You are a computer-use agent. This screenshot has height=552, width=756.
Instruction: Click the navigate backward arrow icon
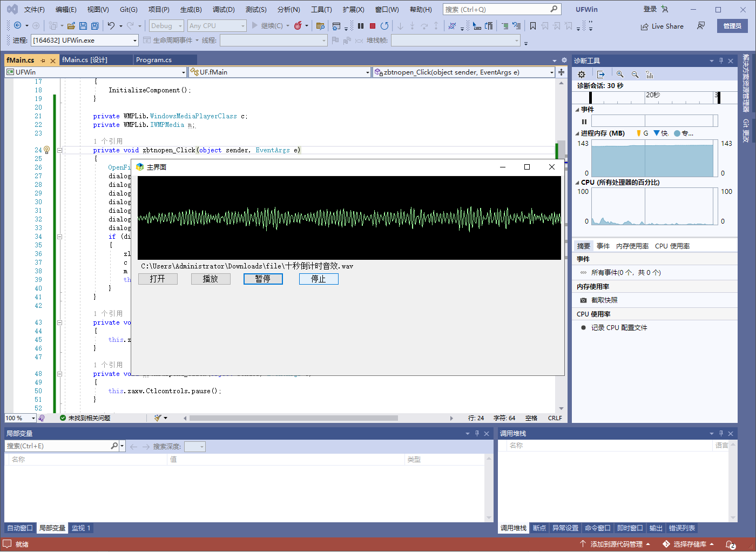(x=17, y=25)
